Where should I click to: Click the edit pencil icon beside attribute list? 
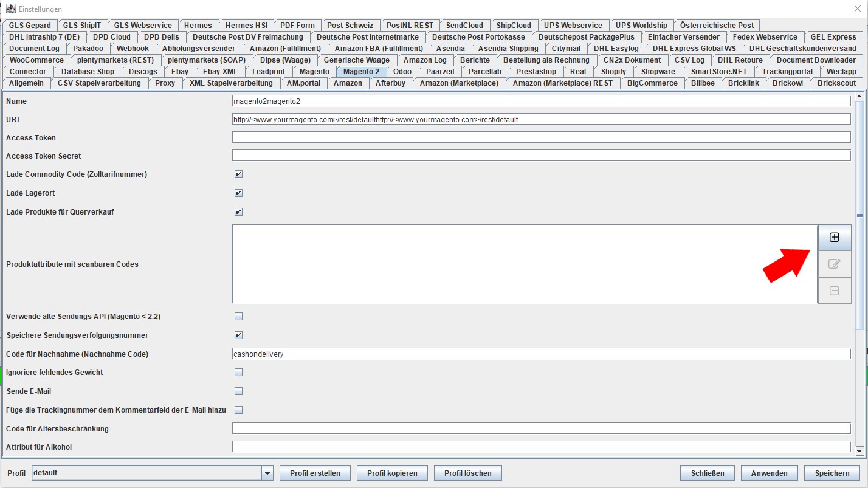point(835,264)
